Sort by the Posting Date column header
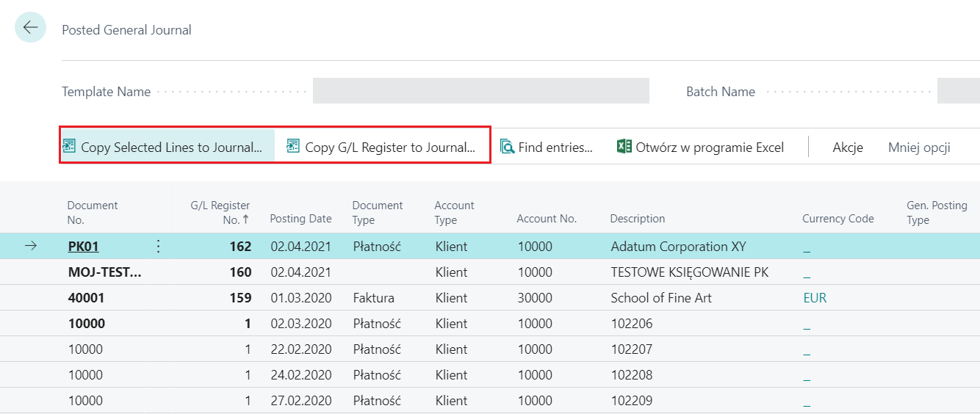The image size is (980, 414). click(300, 219)
